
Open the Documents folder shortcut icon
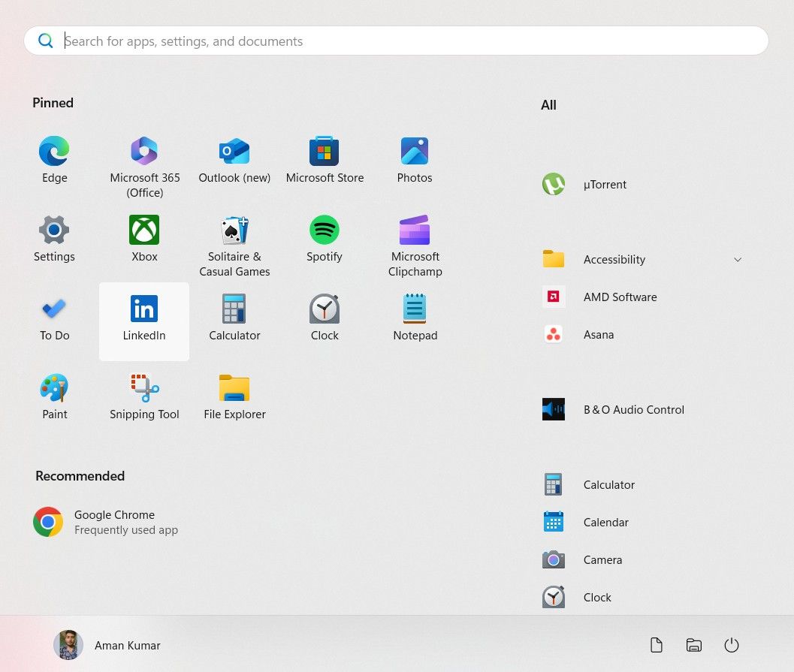657,645
